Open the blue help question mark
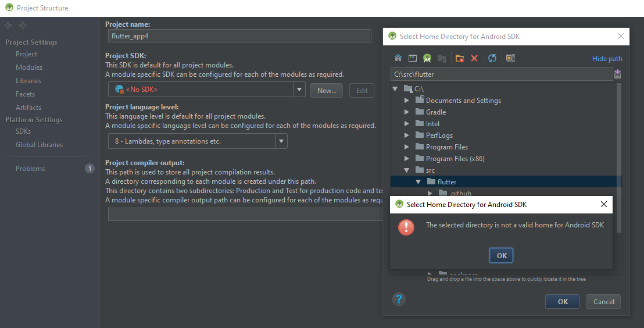Screen dimensions: 644x328 399,300
